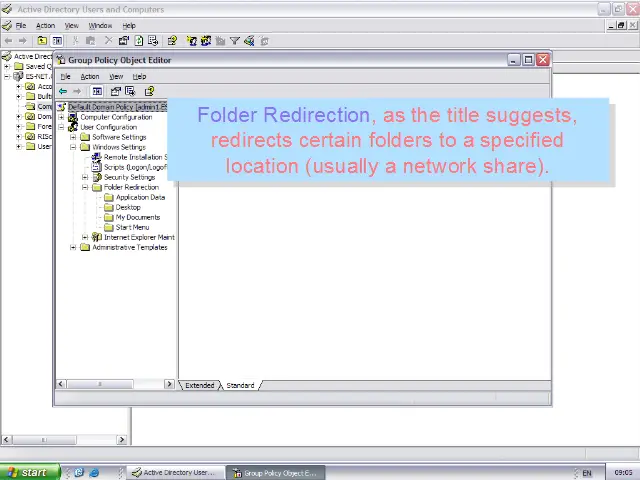The height and width of the screenshot is (480, 640).
Task: Open Action menu in Active Directory Users and Computers
Action: pos(45,26)
